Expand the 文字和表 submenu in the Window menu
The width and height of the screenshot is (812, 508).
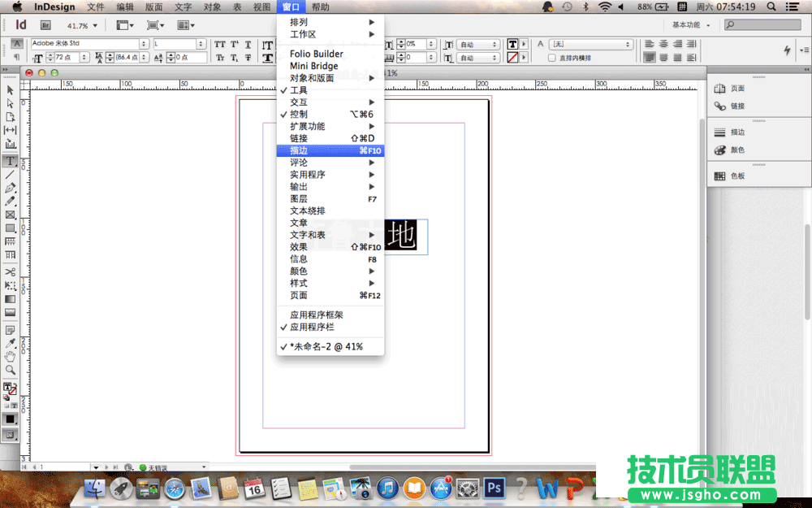point(317,234)
